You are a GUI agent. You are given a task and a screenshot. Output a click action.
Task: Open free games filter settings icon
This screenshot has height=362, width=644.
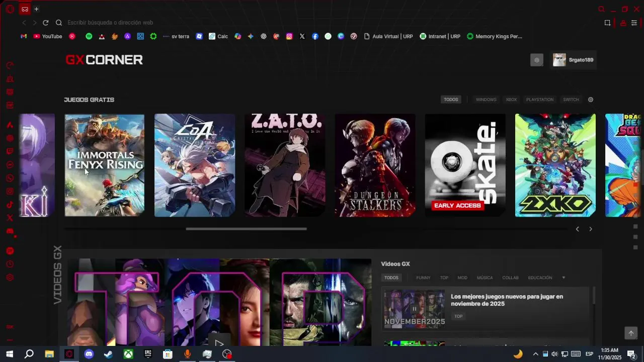(x=591, y=100)
